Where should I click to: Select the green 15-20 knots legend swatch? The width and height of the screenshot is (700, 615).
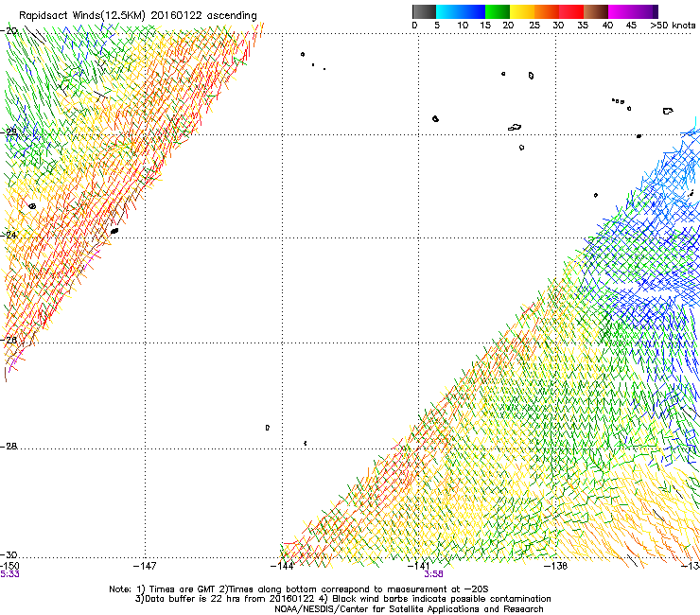[498, 11]
